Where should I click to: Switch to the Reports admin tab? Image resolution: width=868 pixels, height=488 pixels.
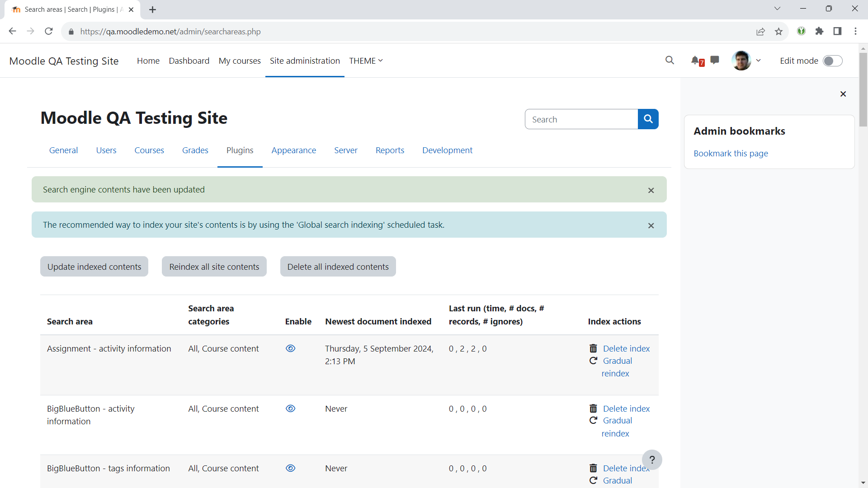pyautogui.click(x=390, y=150)
